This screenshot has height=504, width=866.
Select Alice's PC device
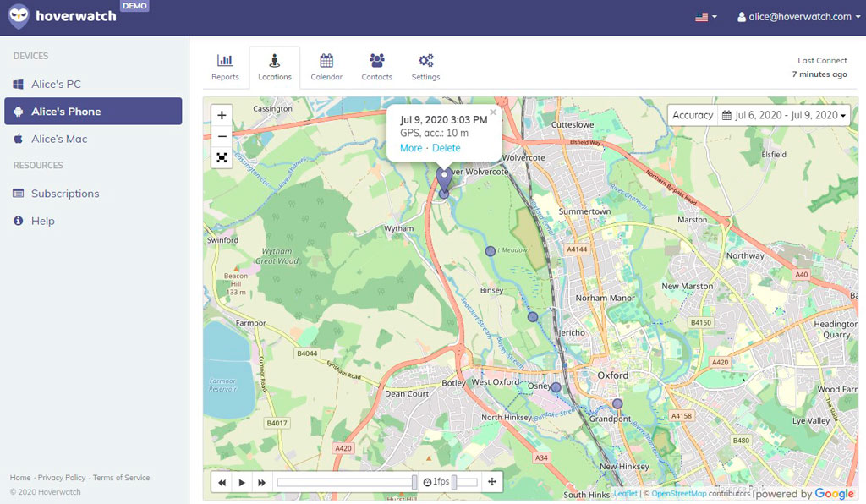[x=56, y=85]
